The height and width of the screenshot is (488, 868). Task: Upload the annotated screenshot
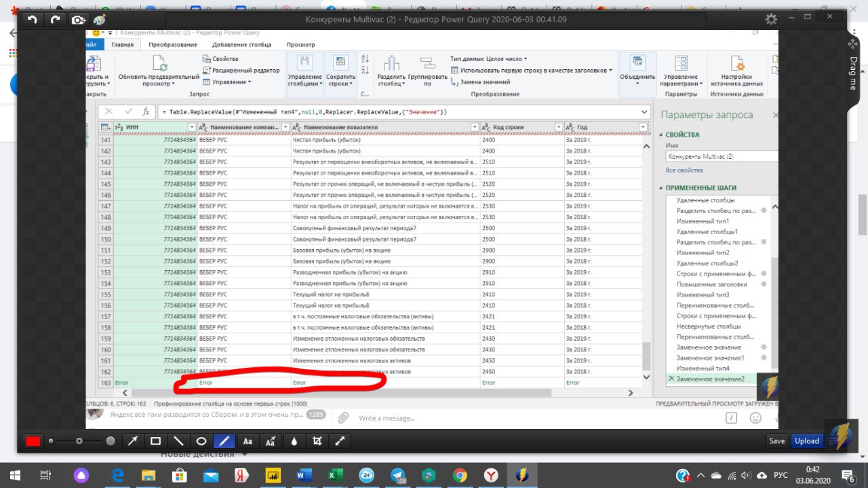pos(807,440)
